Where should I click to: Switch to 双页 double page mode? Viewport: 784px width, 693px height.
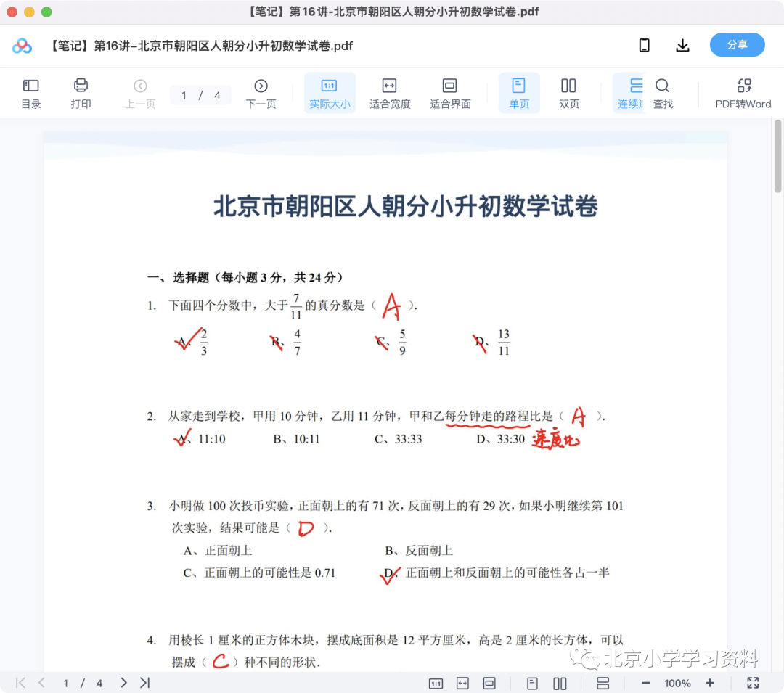568,94
